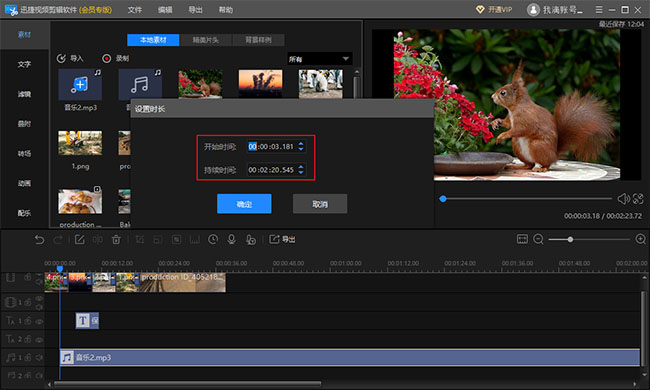Viewport: 650px width, 390px height.
Task: Open the user account avatar
Action: tap(533, 10)
